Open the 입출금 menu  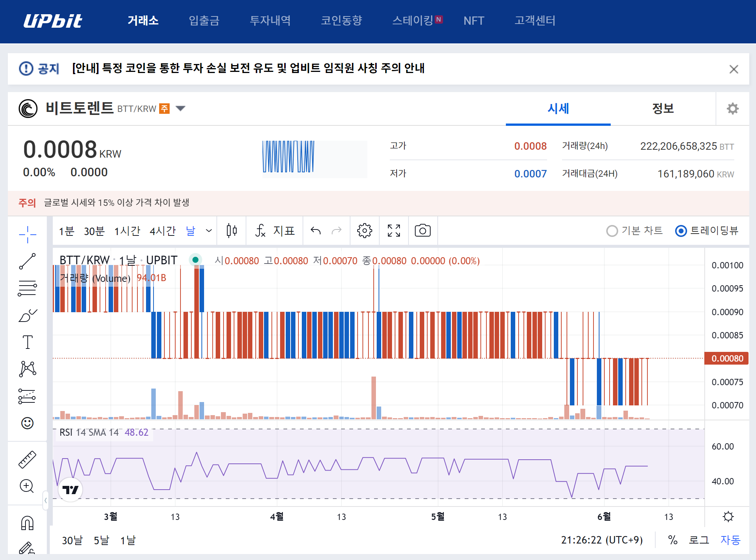click(x=204, y=21)
